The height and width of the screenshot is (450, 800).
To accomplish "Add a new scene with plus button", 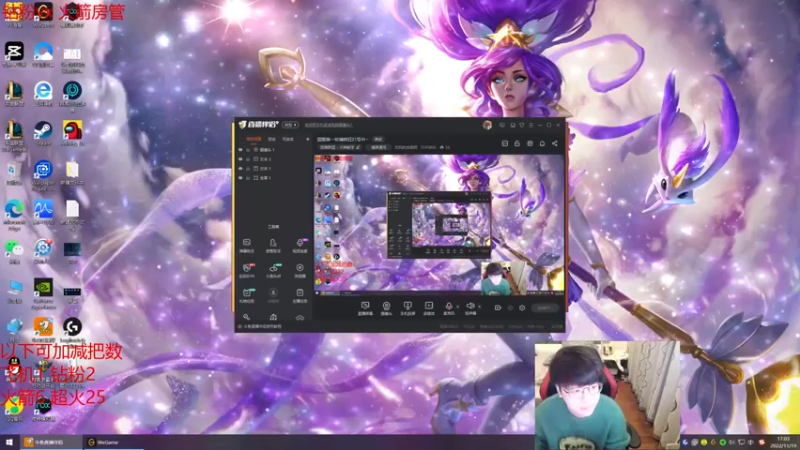I will coord(307,139).
